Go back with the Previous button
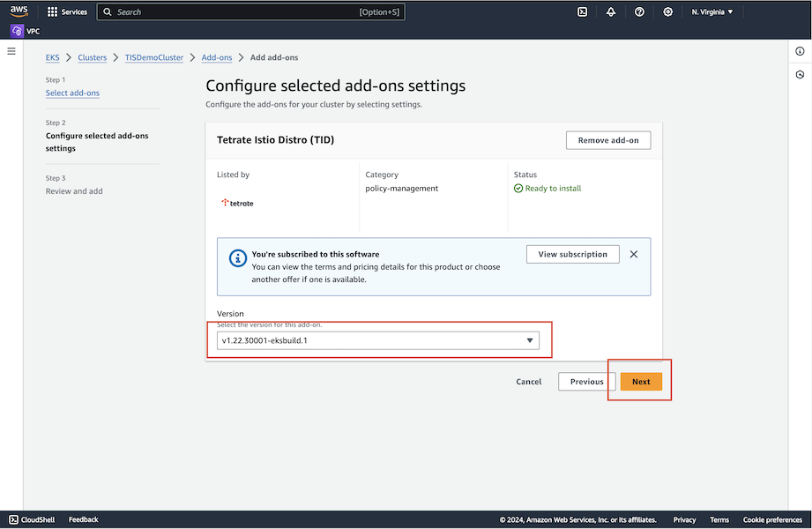 [x=586, y=382]
